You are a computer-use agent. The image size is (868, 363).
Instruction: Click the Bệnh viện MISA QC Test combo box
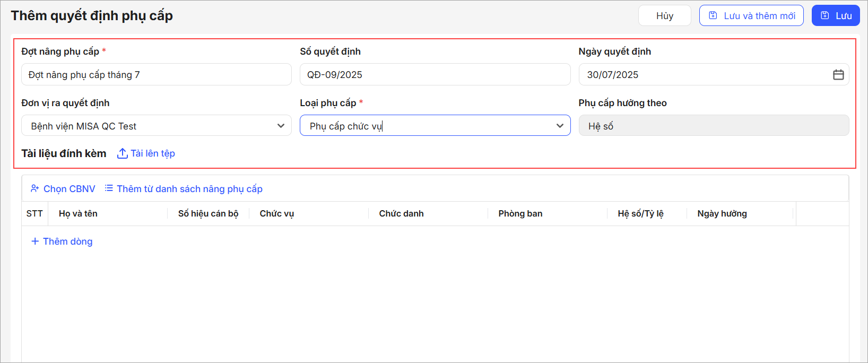pyautogui.click(x=157, y=126)
